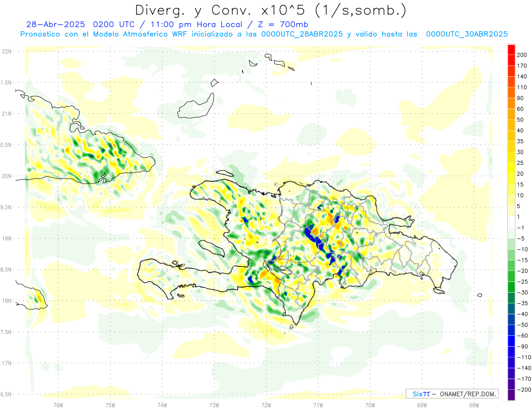Click the -140 value on color scale
Image resolution: width=532 pixels, height=411 pixels.
pos(523,368)
